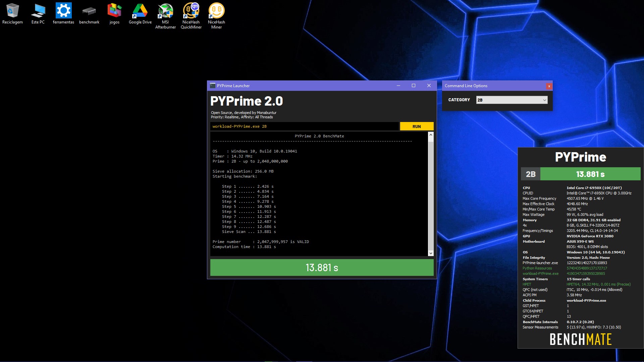Minimize the PYPrime Launcher window
Image resolution: width=644 pixels, height=362 pixels.
(x=398, y=85)
